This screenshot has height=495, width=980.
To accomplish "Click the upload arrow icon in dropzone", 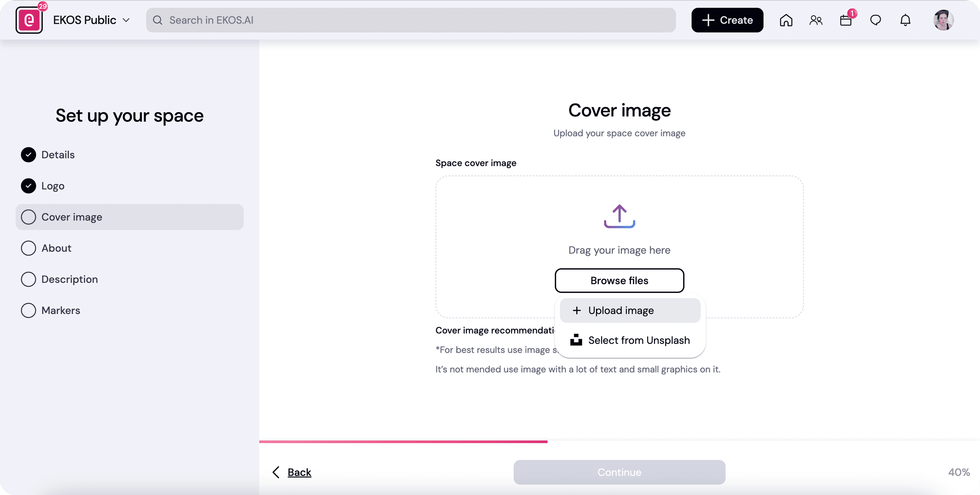I will pos(619,216).
